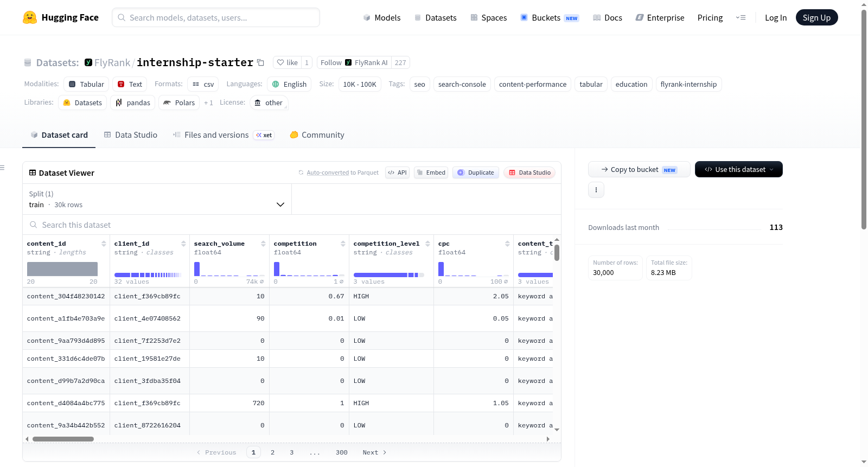Image resolution: width=868 pixels, height=467 pixels.
Task: Sort the cpc column
Action: (x=507, y=244)
